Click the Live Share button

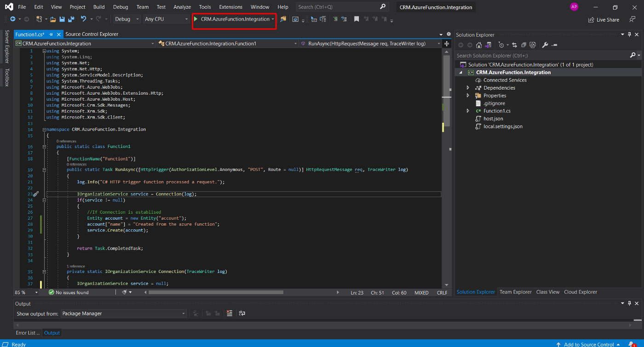[x=604, y=20]
